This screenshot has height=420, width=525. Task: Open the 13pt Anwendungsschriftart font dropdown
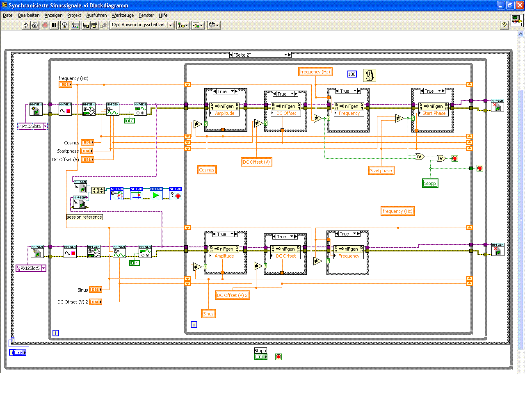click(x=142, y=25)
